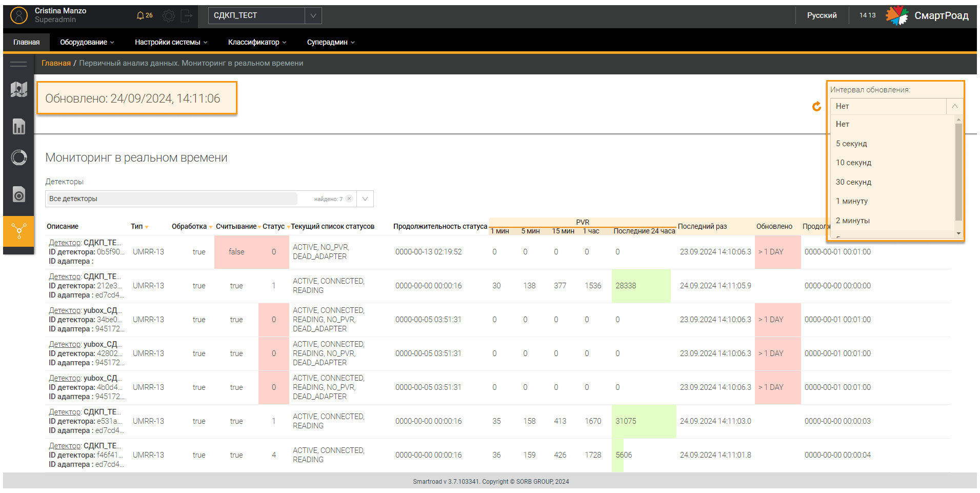Go to the Главная tab

point(26,42)
